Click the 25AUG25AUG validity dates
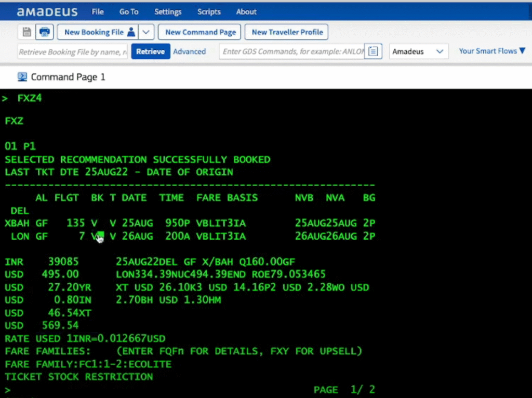 (x=326, y=223)
